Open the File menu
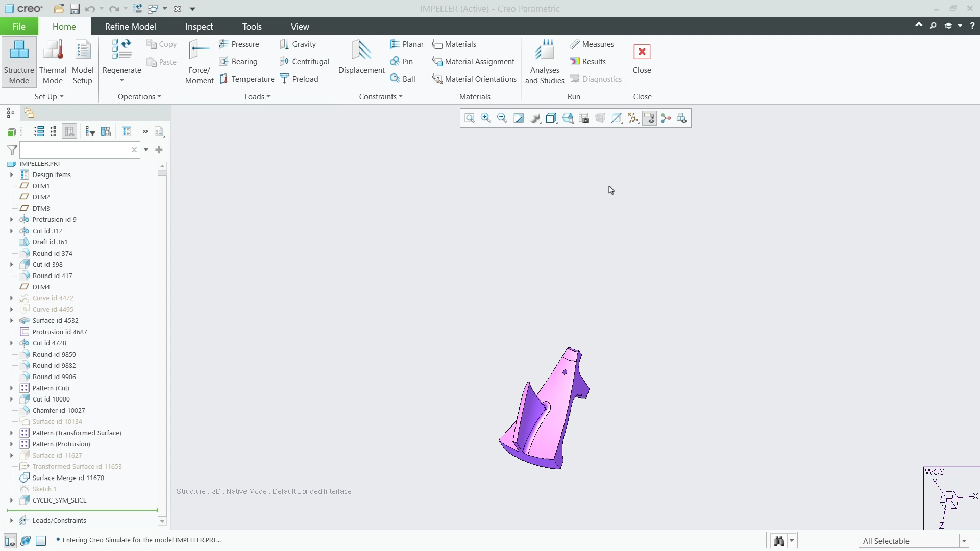The width and height of the screenshot is (980, 551). point(19,27)
